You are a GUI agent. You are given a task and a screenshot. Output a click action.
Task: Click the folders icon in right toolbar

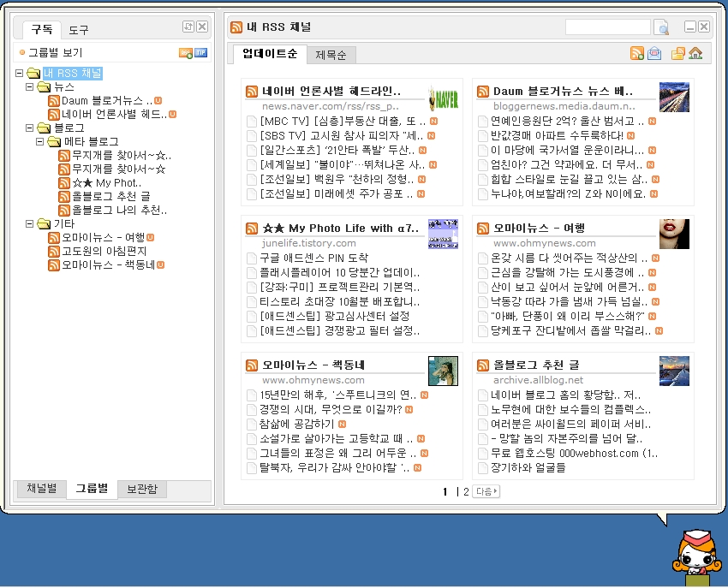pos(677,53)
